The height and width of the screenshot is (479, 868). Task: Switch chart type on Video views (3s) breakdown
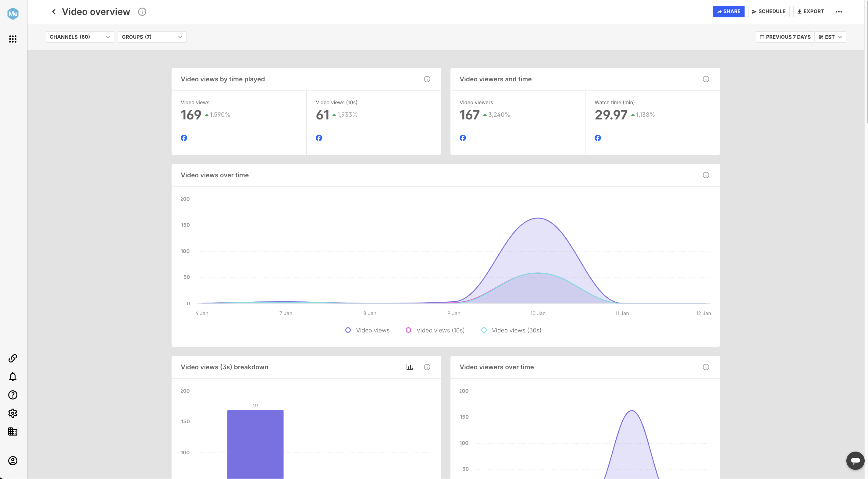[410, 367]
